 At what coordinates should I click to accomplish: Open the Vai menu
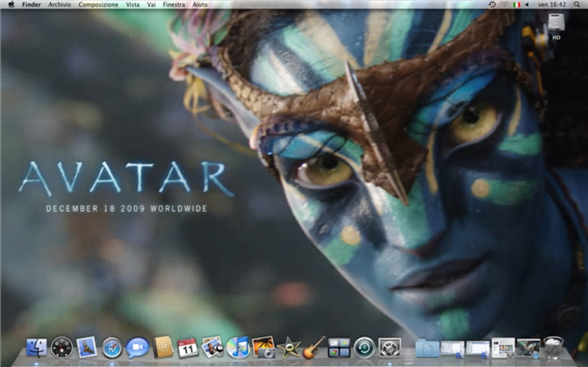pyautogui.click(x=151, y=5)
